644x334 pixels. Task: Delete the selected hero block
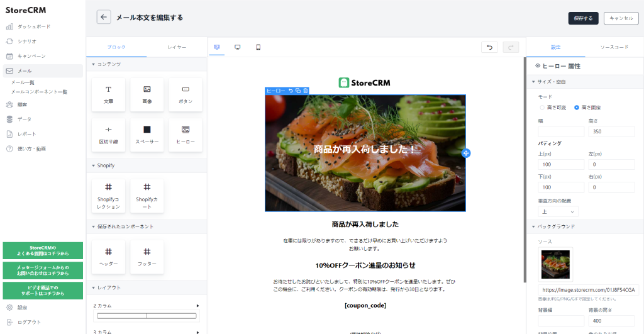click(306, 91)
